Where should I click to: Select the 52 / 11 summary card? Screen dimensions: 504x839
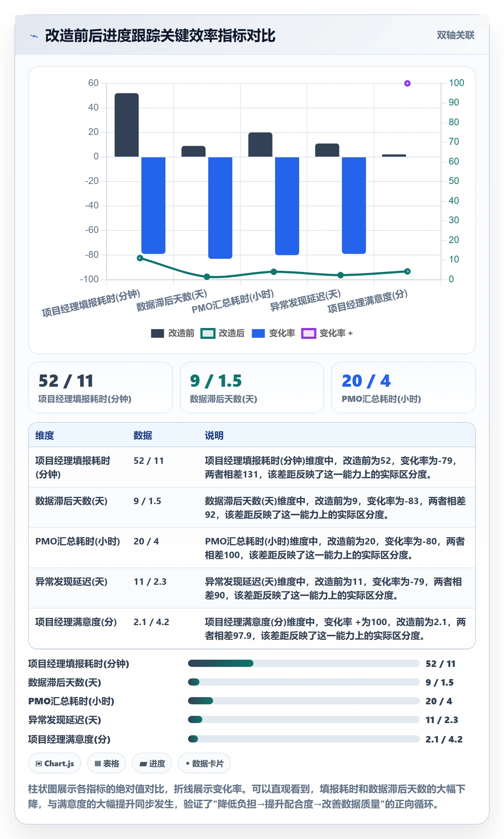pyautogui.click(x=100, y=387)
